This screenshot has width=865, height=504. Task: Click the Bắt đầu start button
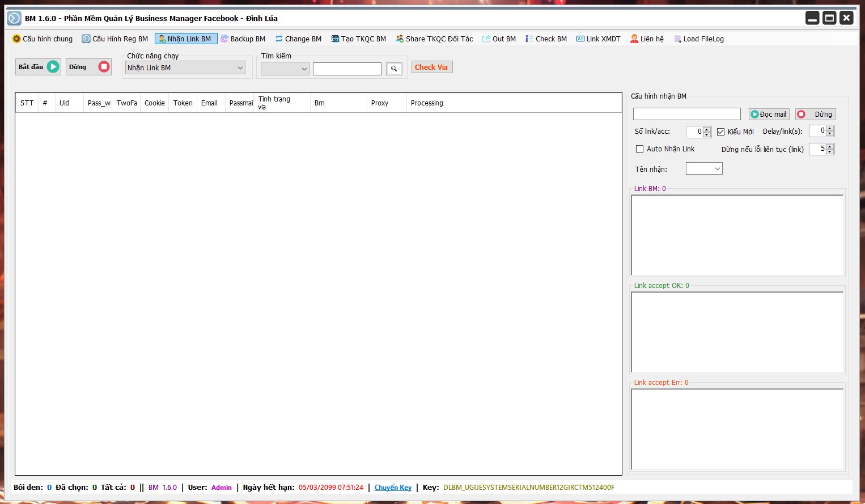[x=38, y=67]
